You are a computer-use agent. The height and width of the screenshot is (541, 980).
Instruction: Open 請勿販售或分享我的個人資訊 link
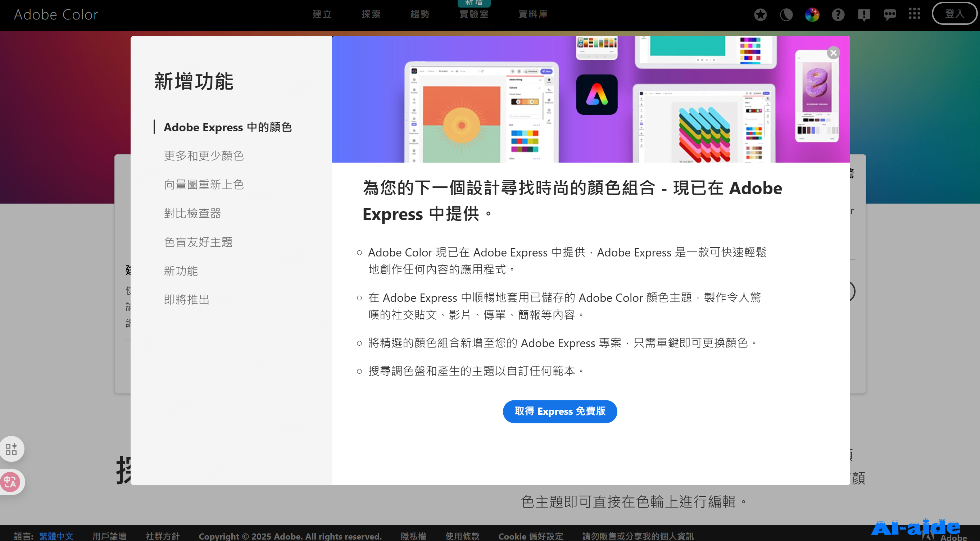638,536
